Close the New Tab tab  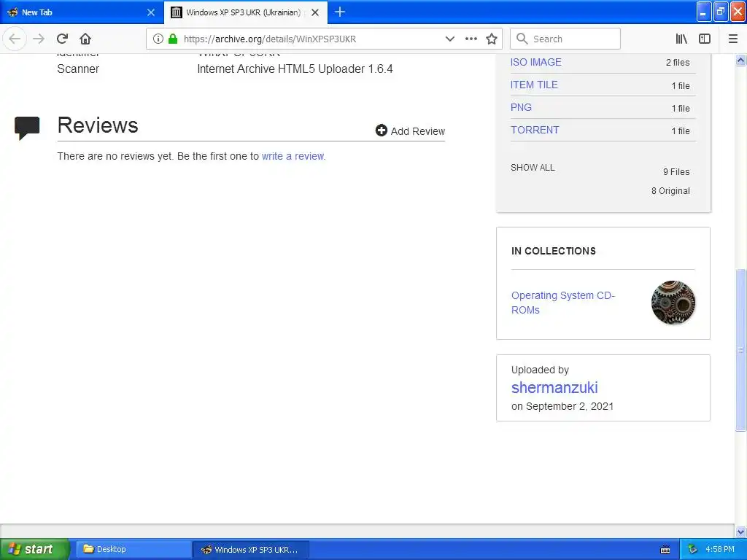click(x=150, y=12)
